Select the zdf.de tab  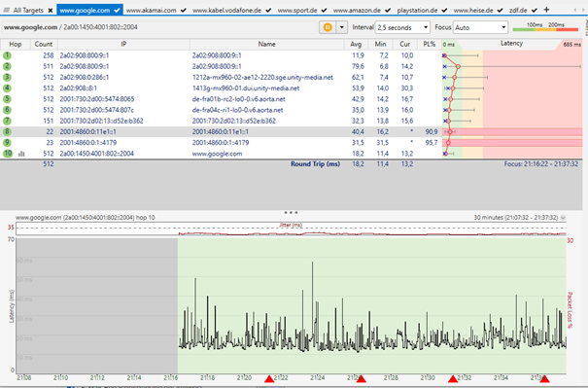coord(518,10)
